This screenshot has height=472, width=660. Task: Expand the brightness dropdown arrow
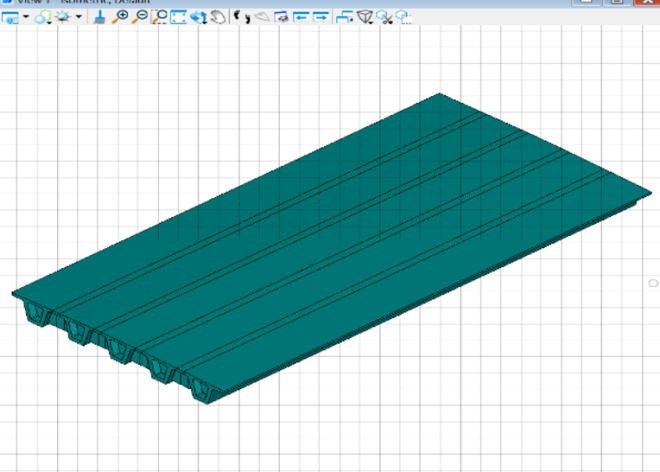pyautogui.click(x=78, y=17)
